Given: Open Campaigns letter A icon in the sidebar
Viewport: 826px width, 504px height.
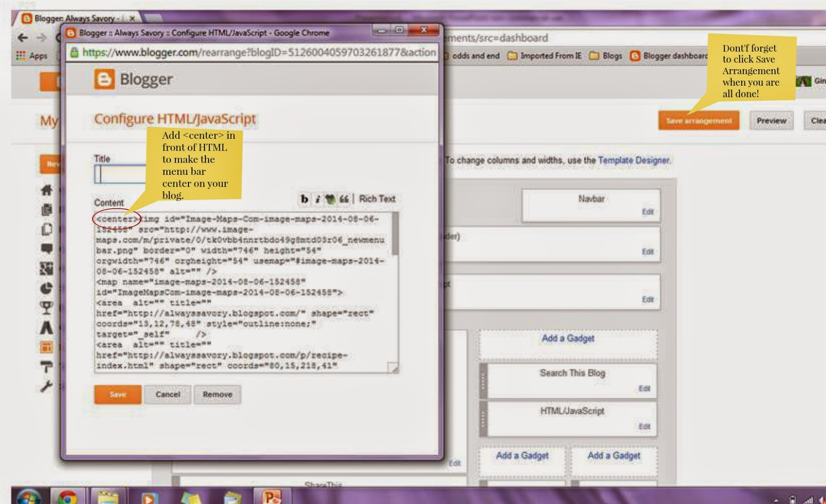Looking at the screenshot, I should (46, 328).
